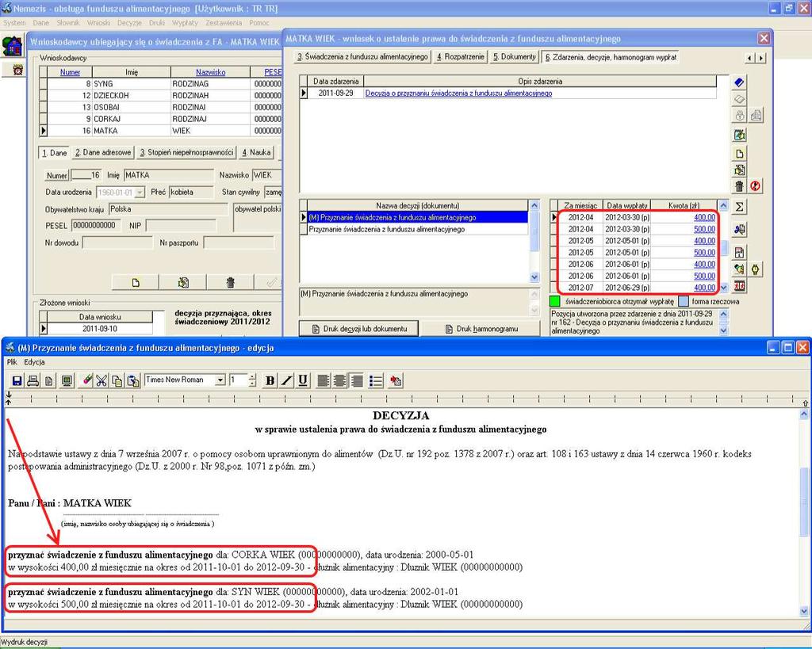Save the decision document with the floppy icon
Image resolution: width=812 pixels, height=649 pixels.
point(17,381)
